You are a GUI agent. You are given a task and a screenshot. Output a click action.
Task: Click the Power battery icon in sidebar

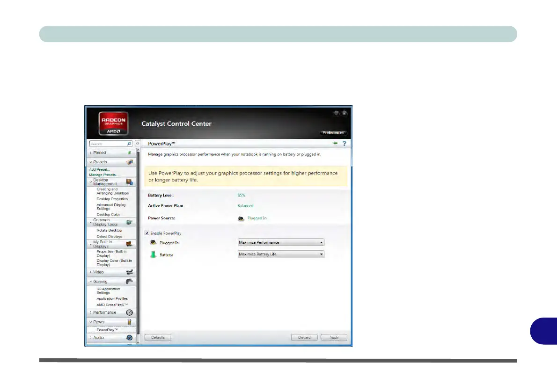point(129,322)
